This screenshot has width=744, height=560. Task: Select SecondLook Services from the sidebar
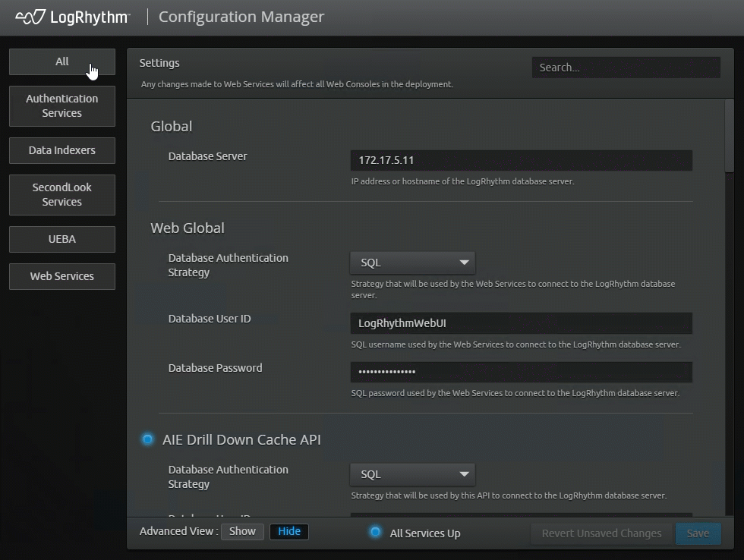(x=61, y=195)
